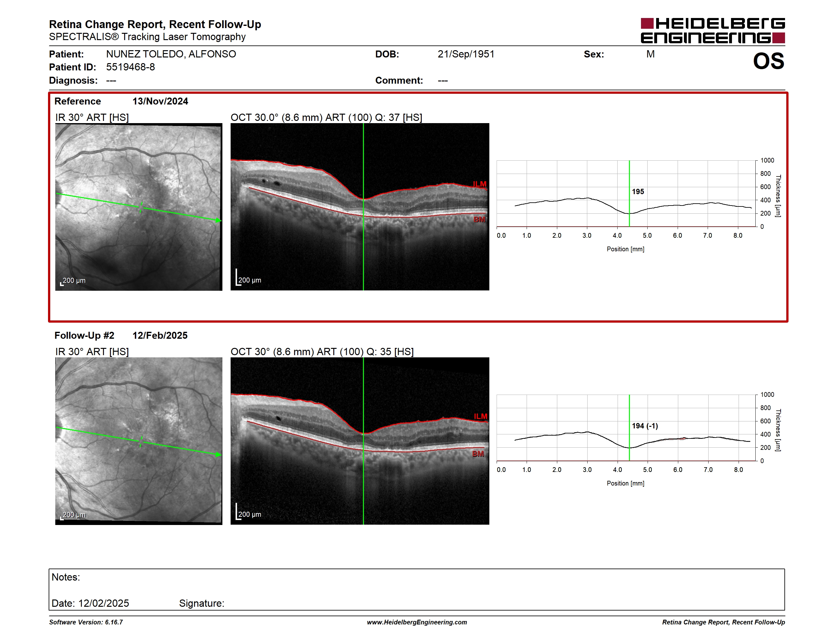Click the Diagnosis field value

tap(111, 80)
